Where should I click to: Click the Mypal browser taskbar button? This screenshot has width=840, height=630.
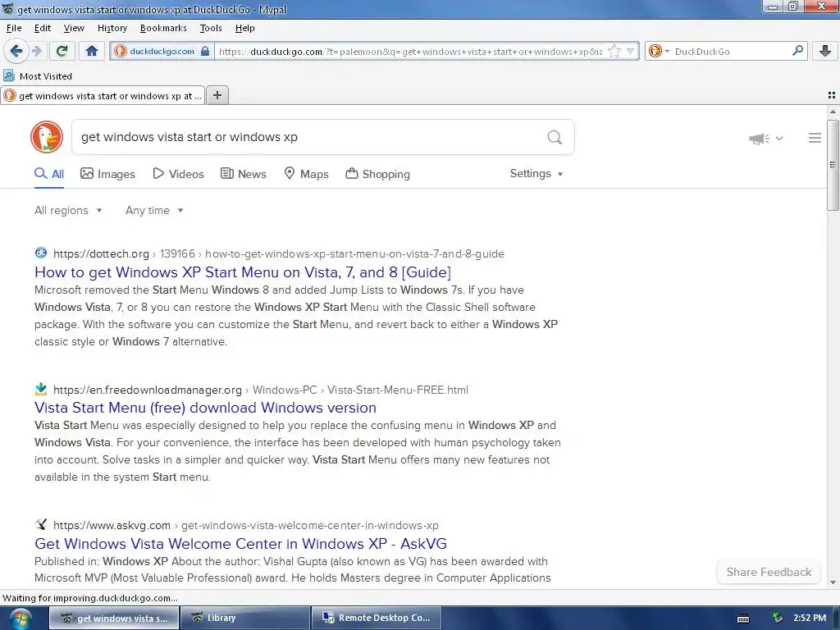(114, 618)
